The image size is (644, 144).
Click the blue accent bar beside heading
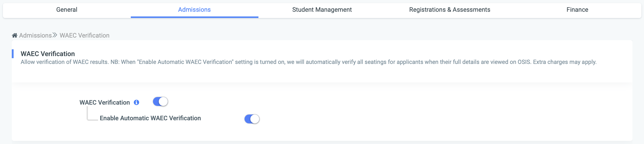13,54
